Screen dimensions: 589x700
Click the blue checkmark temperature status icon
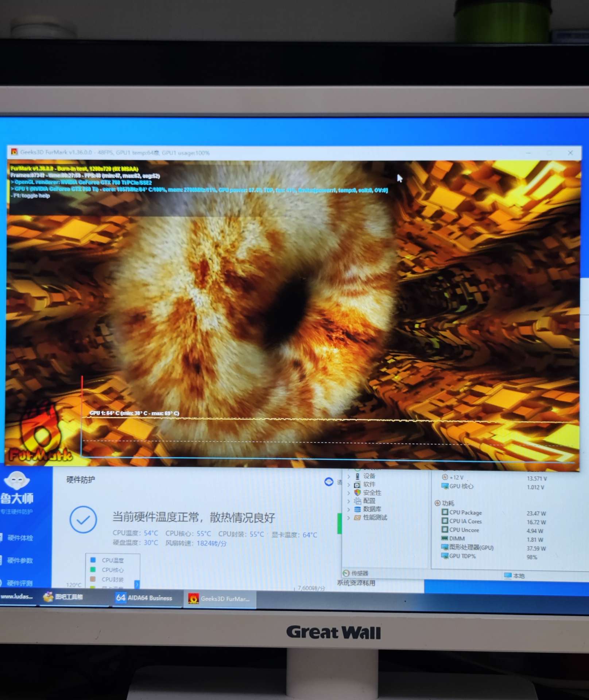(83, 520)
